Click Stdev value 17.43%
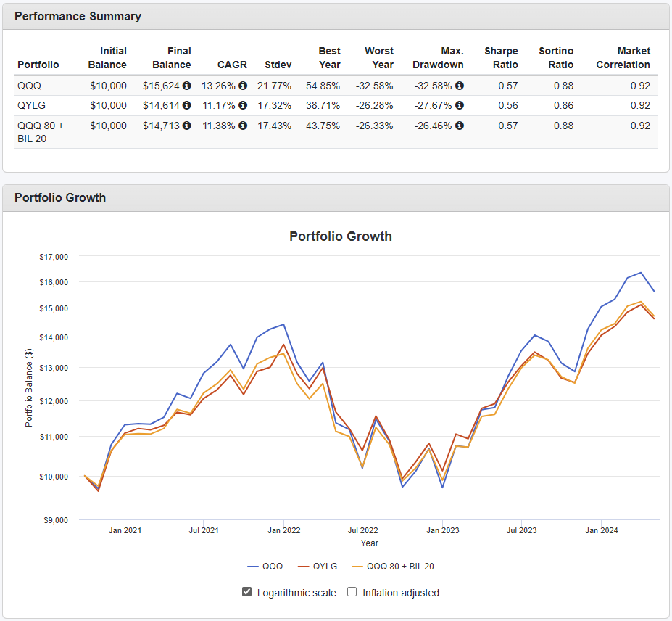The width and height of the screenshot is (672, 621). click(274, 126)
